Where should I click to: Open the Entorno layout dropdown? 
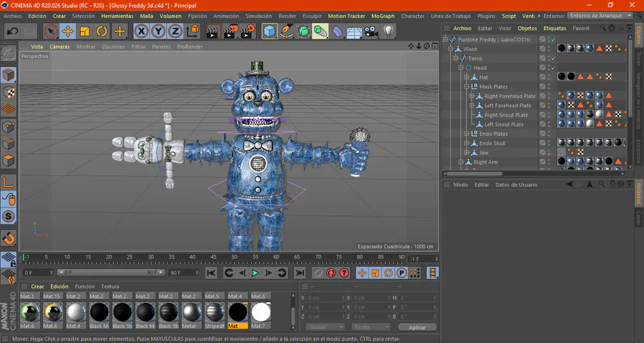point(600,15)
